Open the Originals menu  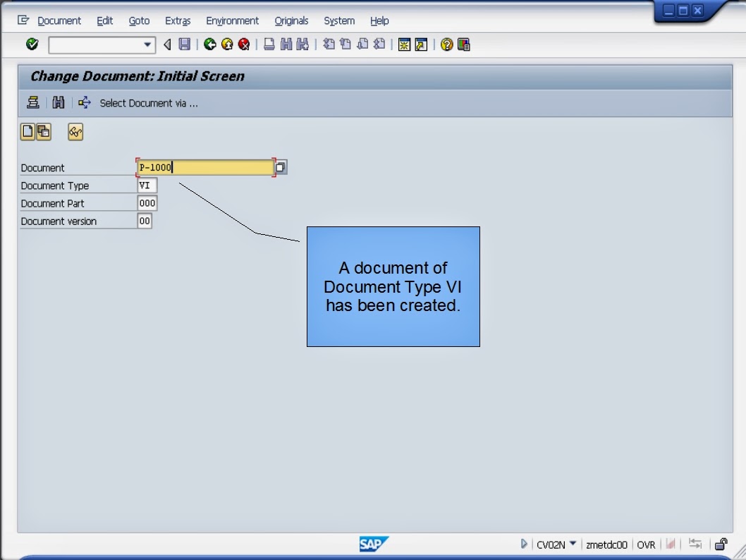291,20
